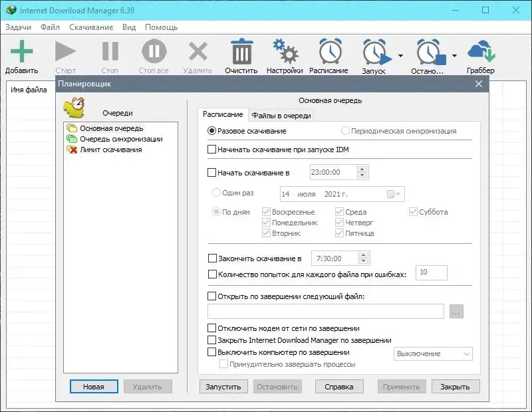The image size is (532, 412).
Task: Open the Граббер toolbar icon
Action: (x=481, y=50)
